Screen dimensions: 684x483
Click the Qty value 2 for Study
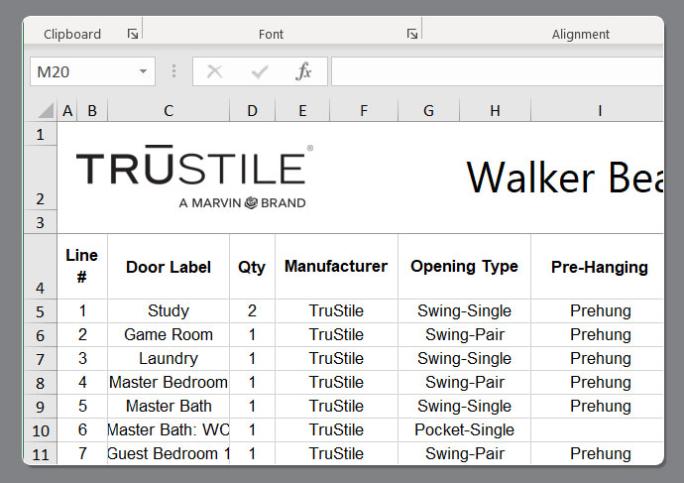pos(252,311)
